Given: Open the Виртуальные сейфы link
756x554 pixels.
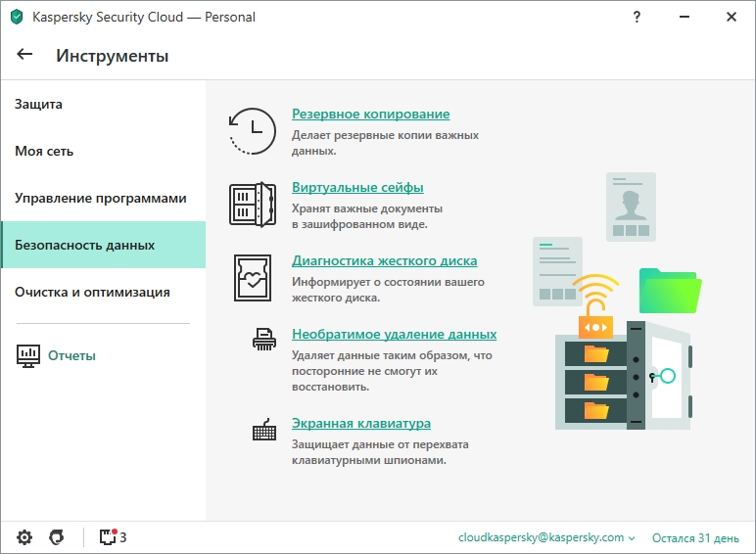Looking at the screenshot, I should click(357, 187).
